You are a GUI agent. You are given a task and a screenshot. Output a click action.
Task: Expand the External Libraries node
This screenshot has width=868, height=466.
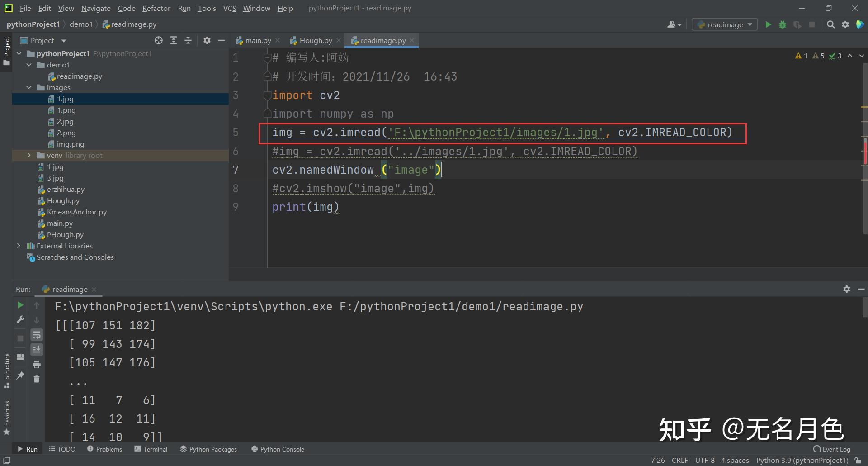coord(19,246)
